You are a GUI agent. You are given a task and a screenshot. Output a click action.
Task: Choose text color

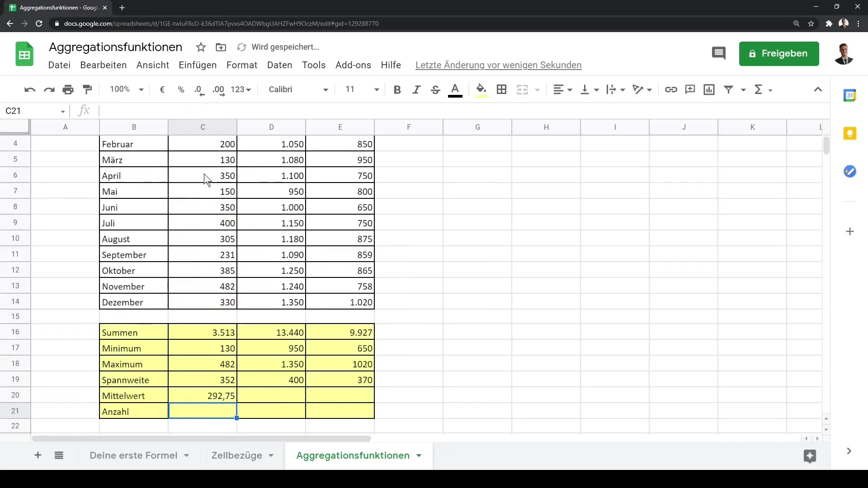(455, 89)
